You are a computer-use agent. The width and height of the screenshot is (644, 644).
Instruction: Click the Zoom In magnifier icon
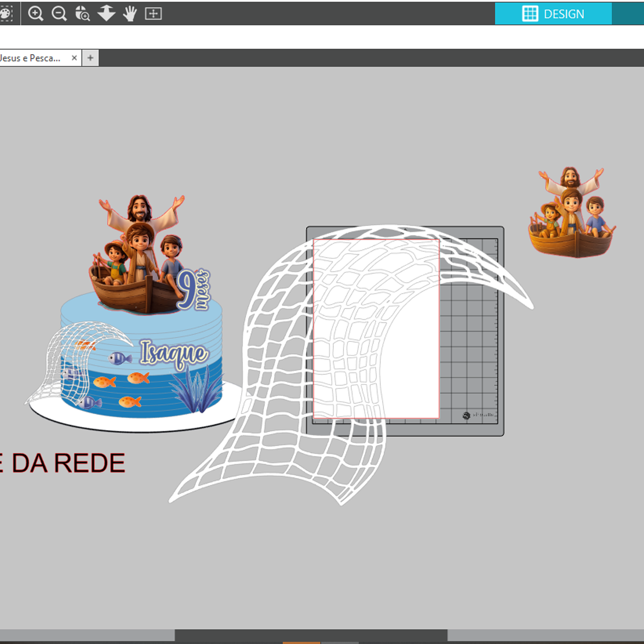36,14
